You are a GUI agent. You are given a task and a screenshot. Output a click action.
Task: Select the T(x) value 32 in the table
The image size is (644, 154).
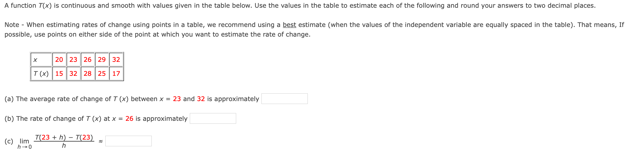point(73,74)
